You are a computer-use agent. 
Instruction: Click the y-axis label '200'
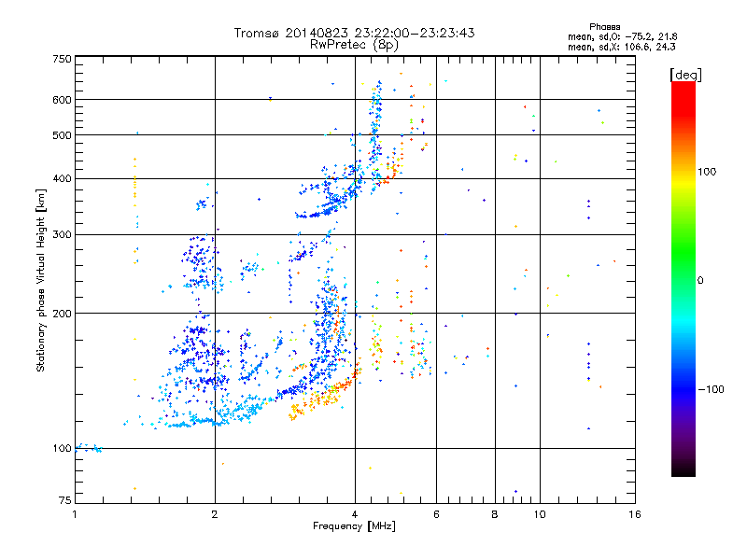pyautogui.click(x=62, y=314)
